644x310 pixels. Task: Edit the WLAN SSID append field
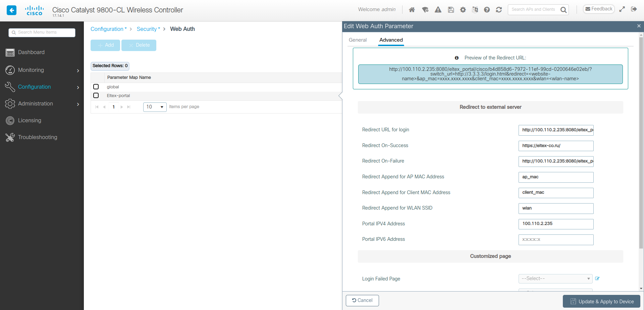coord(556,208)
